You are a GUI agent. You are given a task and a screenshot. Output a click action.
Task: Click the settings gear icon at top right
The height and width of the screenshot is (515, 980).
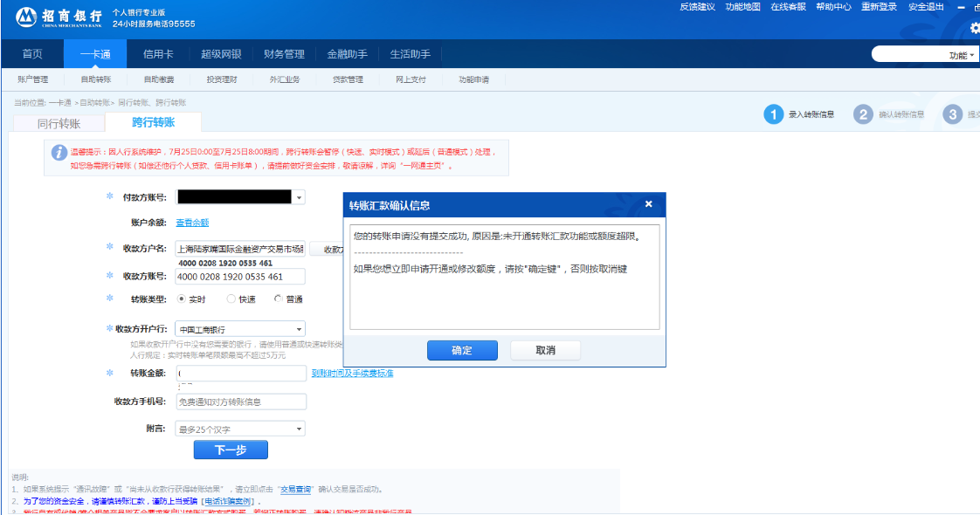pos(975,28)
